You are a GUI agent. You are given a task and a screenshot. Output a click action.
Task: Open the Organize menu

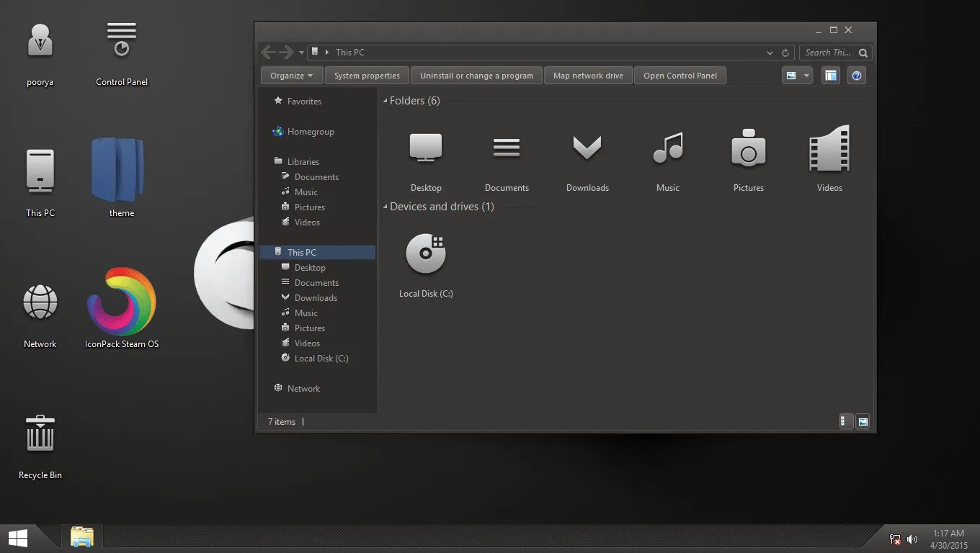click(291, 75)
